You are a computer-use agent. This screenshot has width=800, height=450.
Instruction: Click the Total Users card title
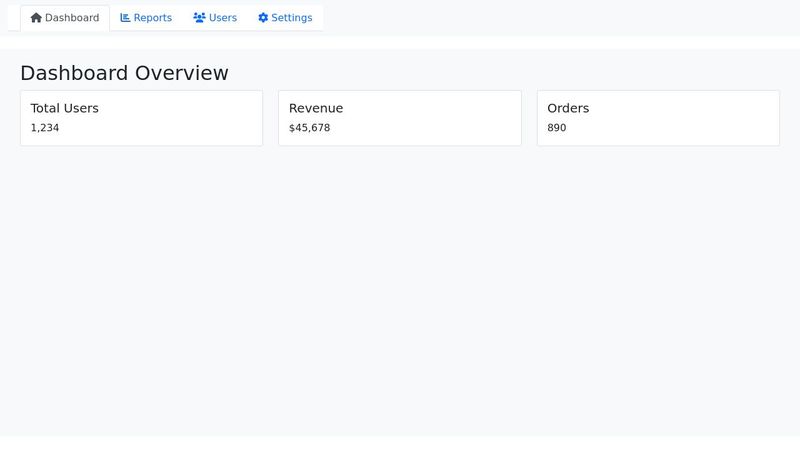64,108
